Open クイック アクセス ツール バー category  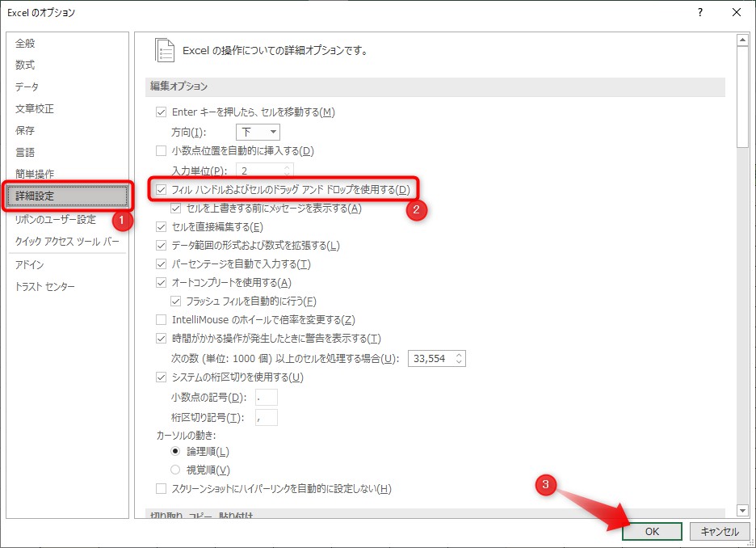click(67, 241)
